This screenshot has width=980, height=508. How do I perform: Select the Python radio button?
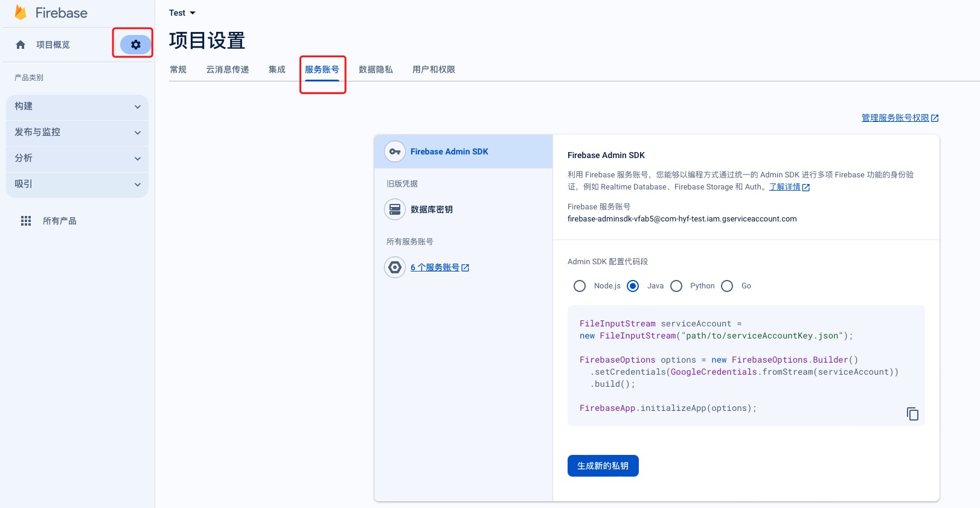(x=676, y=286)
